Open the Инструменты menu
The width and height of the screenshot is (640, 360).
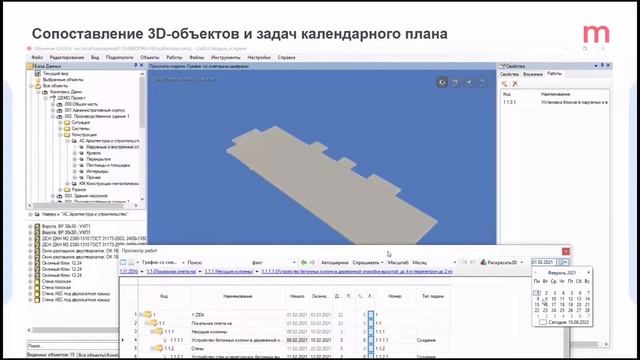coord(225,58)
